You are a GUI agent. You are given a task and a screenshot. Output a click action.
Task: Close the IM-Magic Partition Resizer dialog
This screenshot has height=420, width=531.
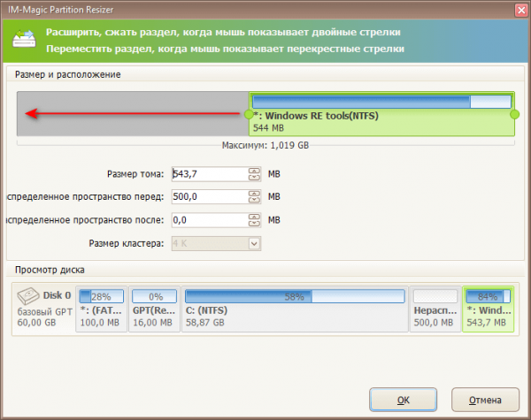pos(521,10)
